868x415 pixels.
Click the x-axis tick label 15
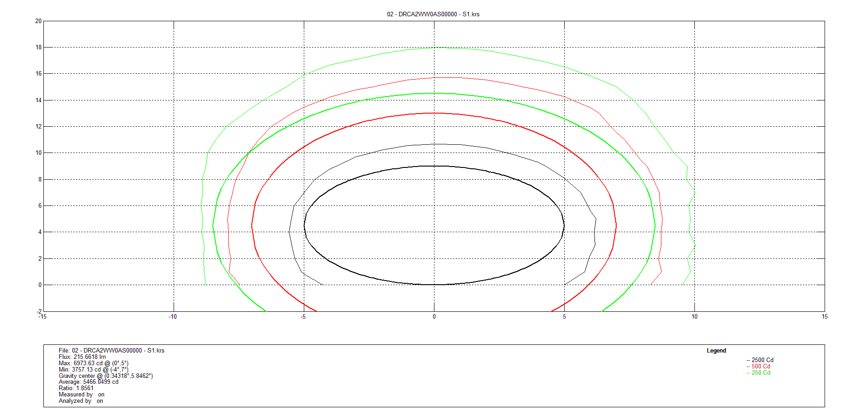point(824,317)
